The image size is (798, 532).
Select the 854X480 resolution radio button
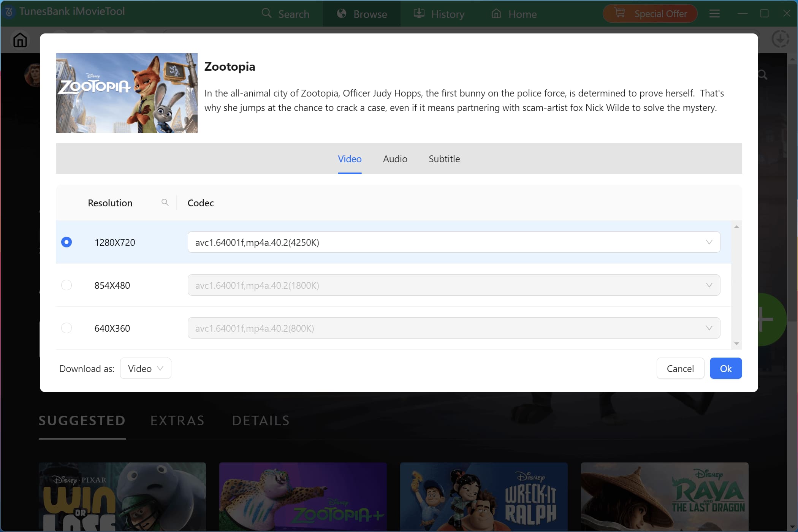pyautogui.click(x=66, y=285)
